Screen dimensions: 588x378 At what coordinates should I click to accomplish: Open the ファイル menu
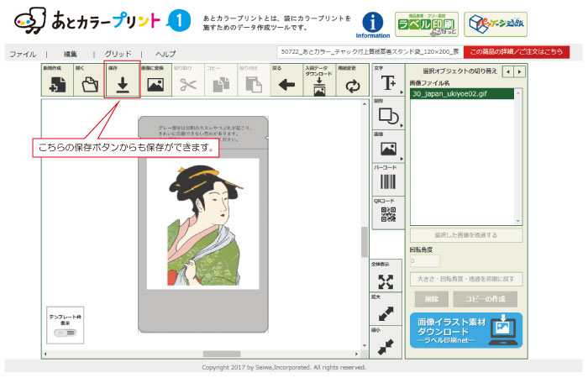23,54
